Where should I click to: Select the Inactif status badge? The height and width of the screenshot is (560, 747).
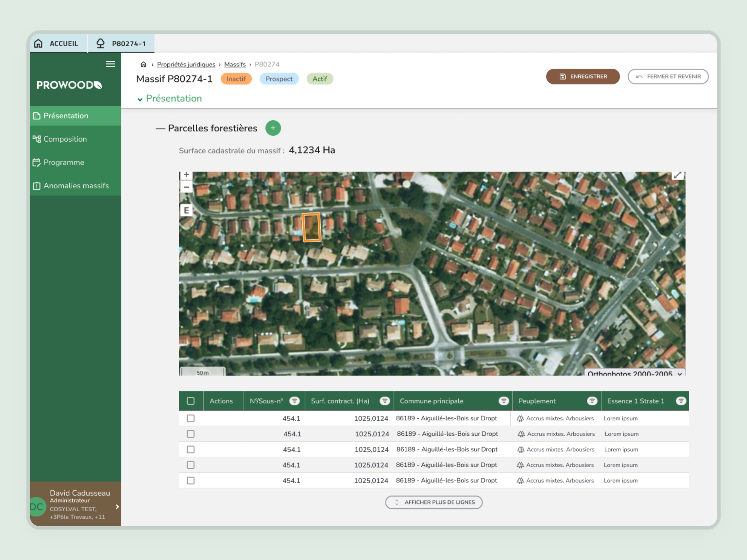(236, 79)
